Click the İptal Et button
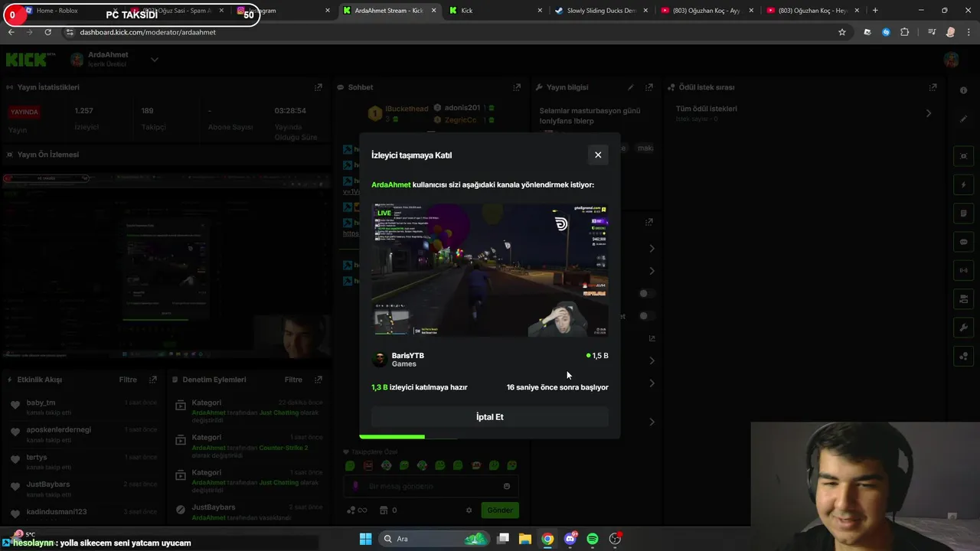The width and height of the screenshot is (980, 551). tap(490, 417)
